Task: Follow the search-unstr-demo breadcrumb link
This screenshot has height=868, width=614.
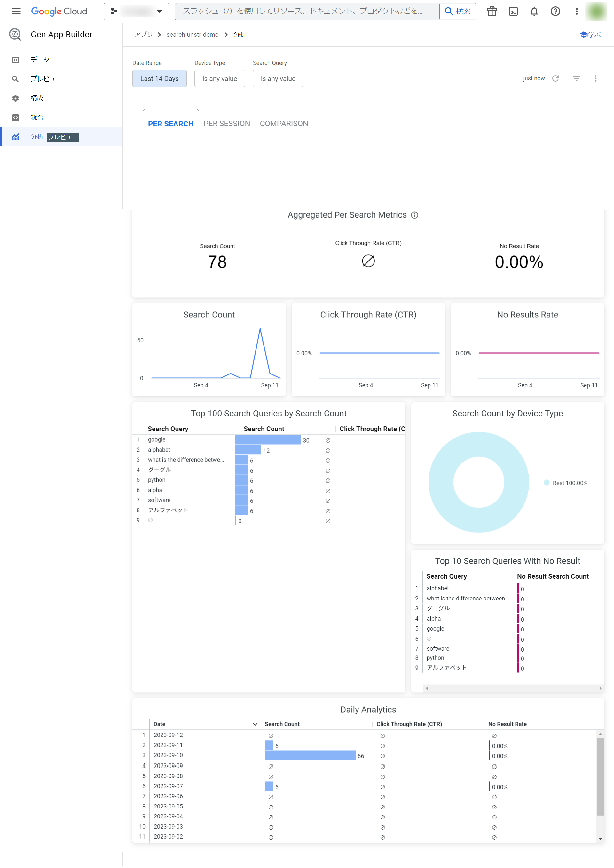Action: [192, 35]
